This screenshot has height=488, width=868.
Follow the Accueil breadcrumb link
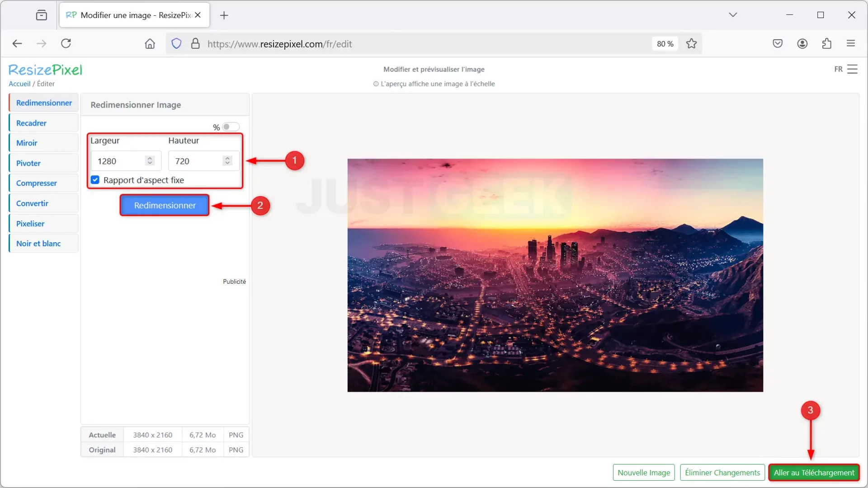tap(19, 84)
